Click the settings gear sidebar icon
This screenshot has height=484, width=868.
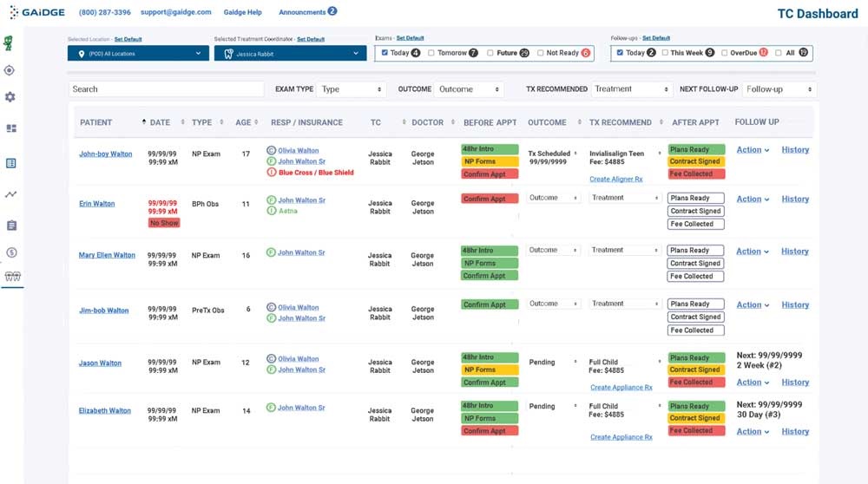pyautogui.click(x=10, y=97)
